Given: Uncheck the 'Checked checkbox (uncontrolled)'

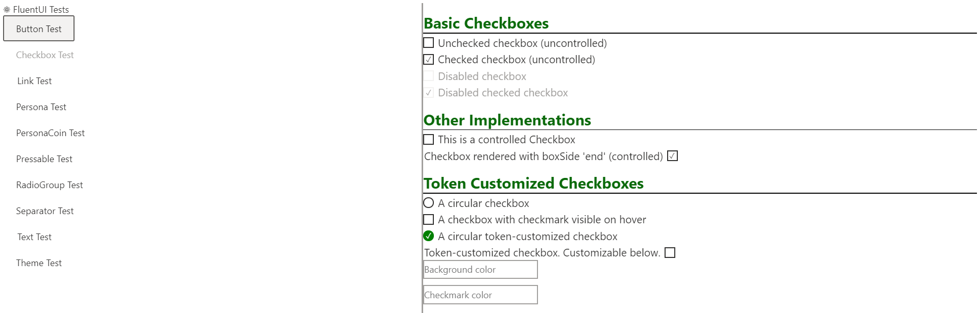Looking at the screenshot, I should click(428, 60).
